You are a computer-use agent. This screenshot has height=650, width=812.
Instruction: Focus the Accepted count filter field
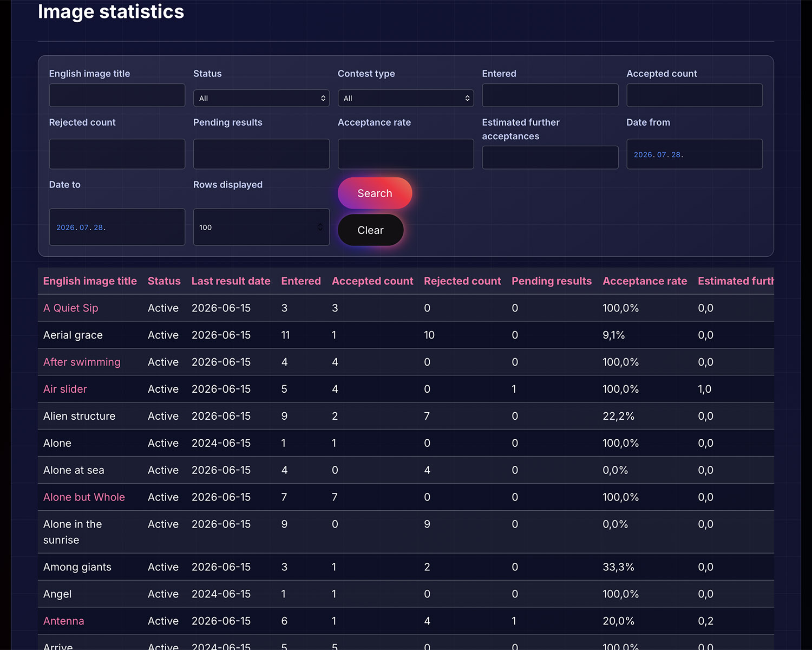(x=695, y=95)
